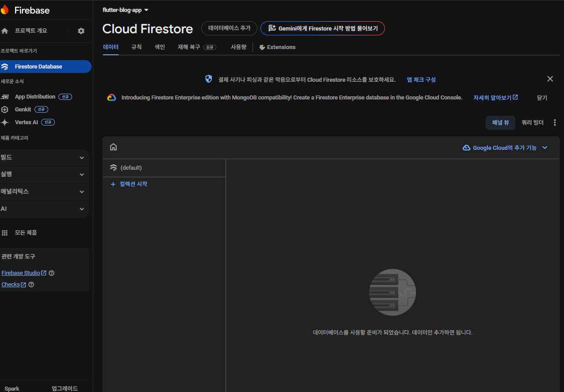The width and height of the screenshot is (564, 392).
Task: Open the flutter-blog-app project dropdown
Action: [x=126, y=10]
